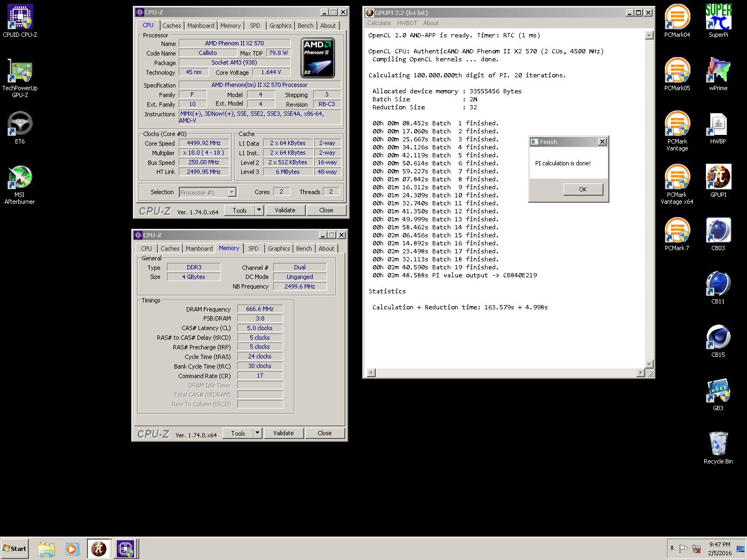Launch HWBP desktop icon

click(718, 128)
